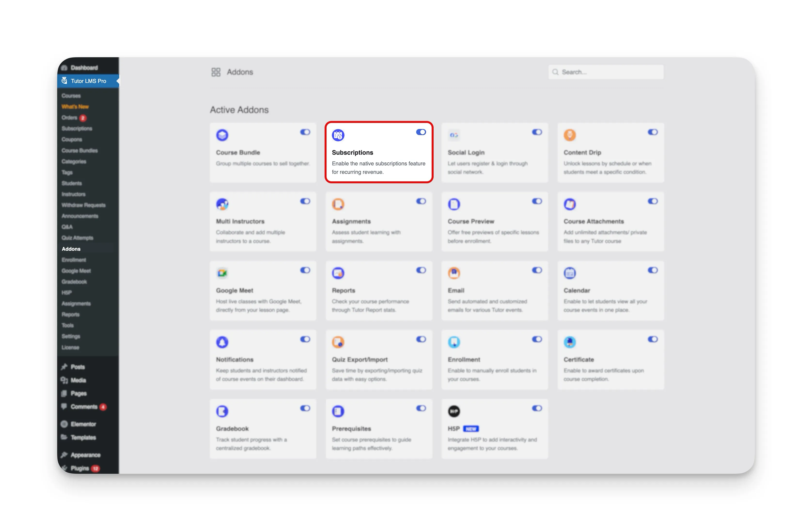Toggle the Gradebook addon switch
This screenshot has width=812, height=531.
(x=305, y=408)
